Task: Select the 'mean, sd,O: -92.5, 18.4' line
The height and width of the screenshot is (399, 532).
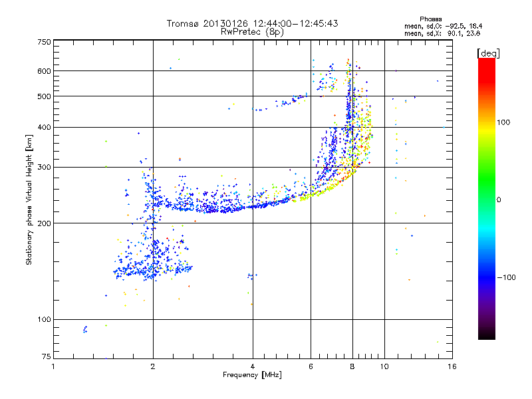Action: coord(443,26)
